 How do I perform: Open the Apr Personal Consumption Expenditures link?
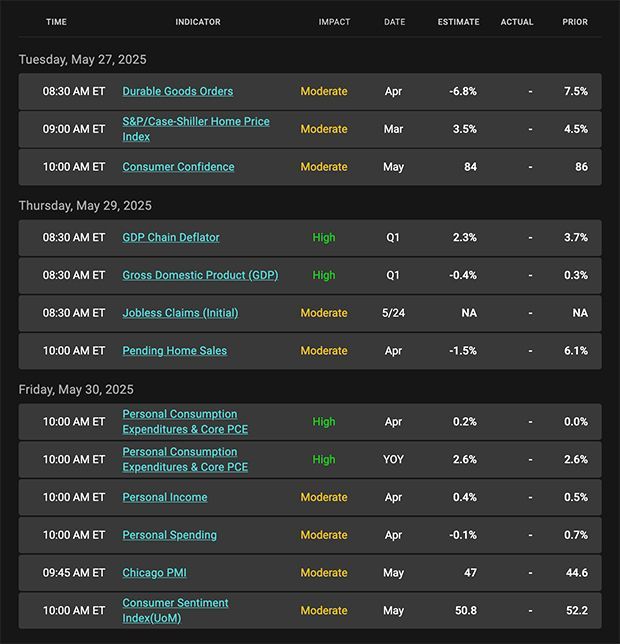click(x=185, y=422)
